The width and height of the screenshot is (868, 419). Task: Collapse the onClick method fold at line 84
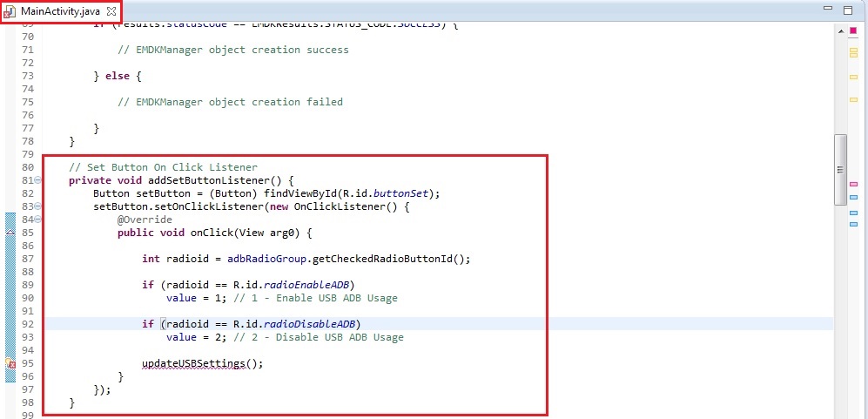point(38,220)
